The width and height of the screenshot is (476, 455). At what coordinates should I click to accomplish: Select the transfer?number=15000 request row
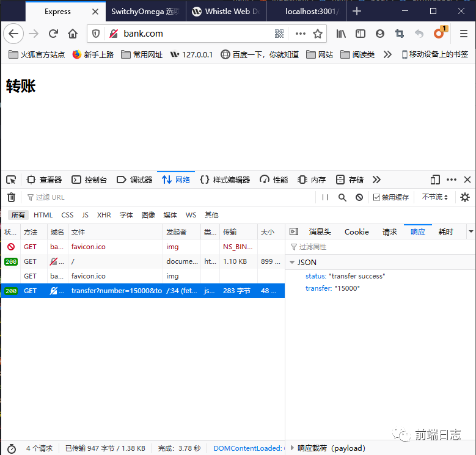click(143, 291)
